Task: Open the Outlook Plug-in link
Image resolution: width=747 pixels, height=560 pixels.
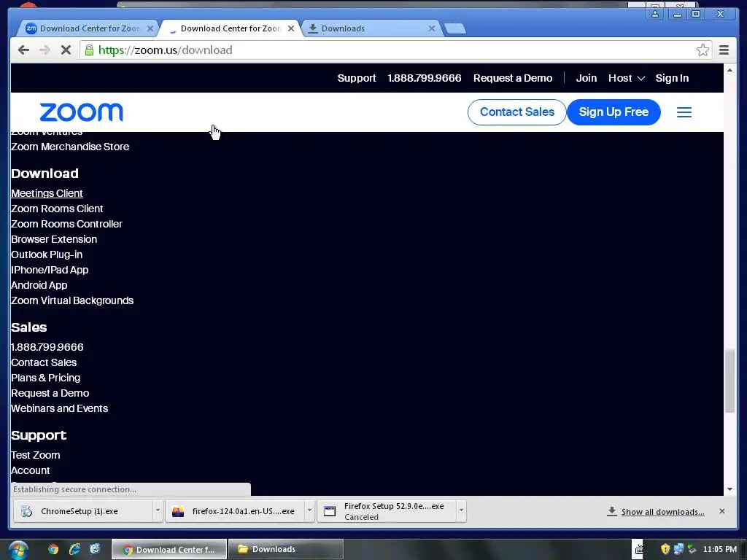Action: click(47, 254)
